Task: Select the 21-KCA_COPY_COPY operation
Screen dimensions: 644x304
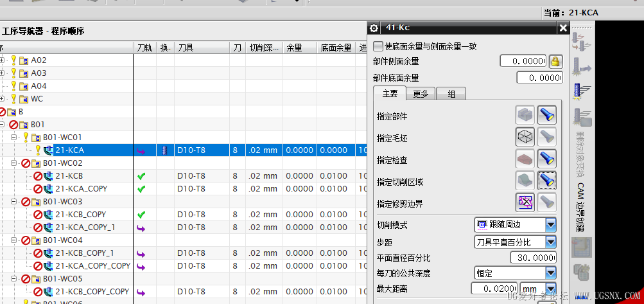Action: point(93,265)
